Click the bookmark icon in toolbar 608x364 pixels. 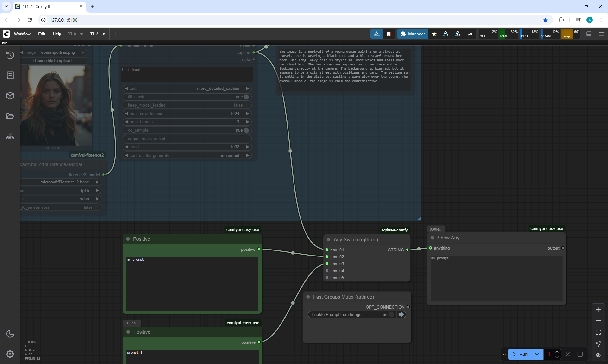389,34
